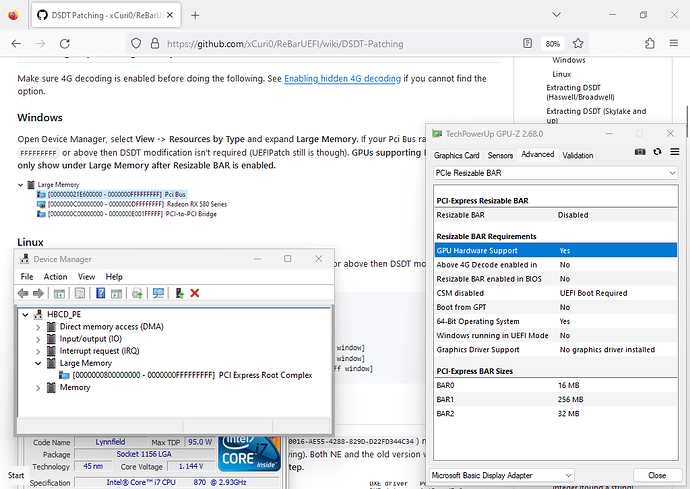Expand Input/output (IO) node
Screen dimensions: 690x489
pyautogui.click(x=38, y=339)
